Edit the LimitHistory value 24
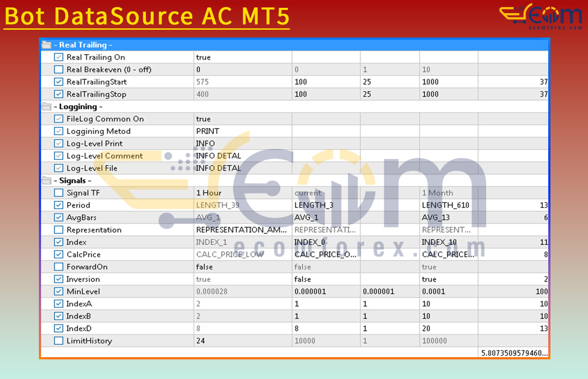Viewport: 588px width, 379px height. point(243,341)
